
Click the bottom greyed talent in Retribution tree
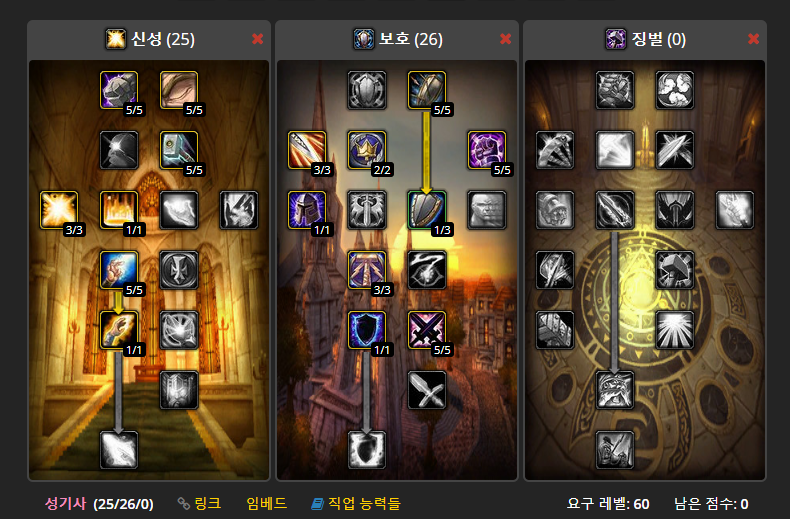(x=615, y=450)
